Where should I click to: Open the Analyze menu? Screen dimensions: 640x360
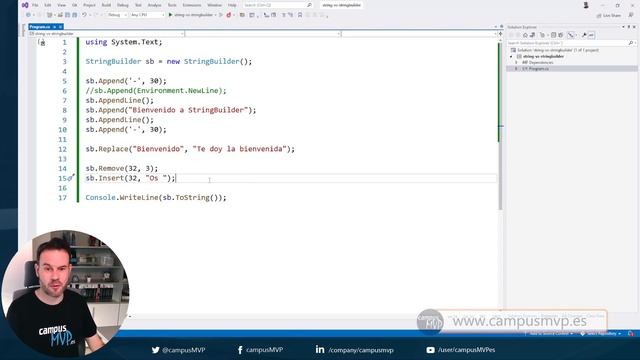154,5
